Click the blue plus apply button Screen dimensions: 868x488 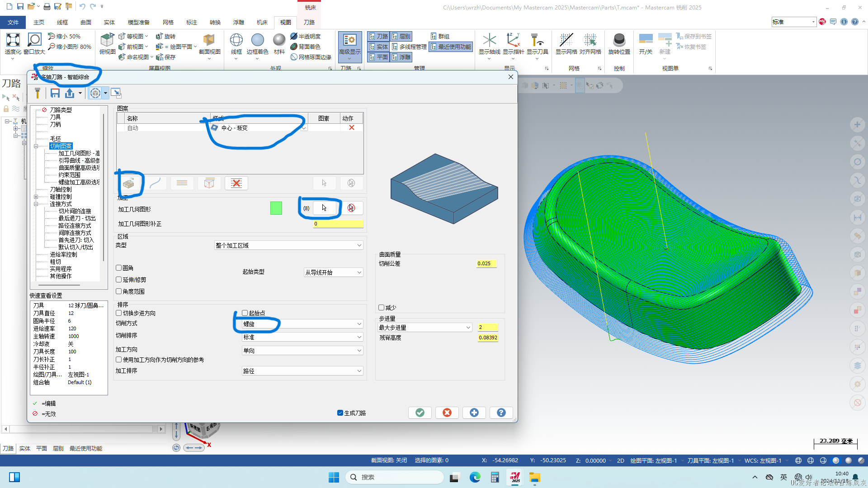tap(474, 413)
